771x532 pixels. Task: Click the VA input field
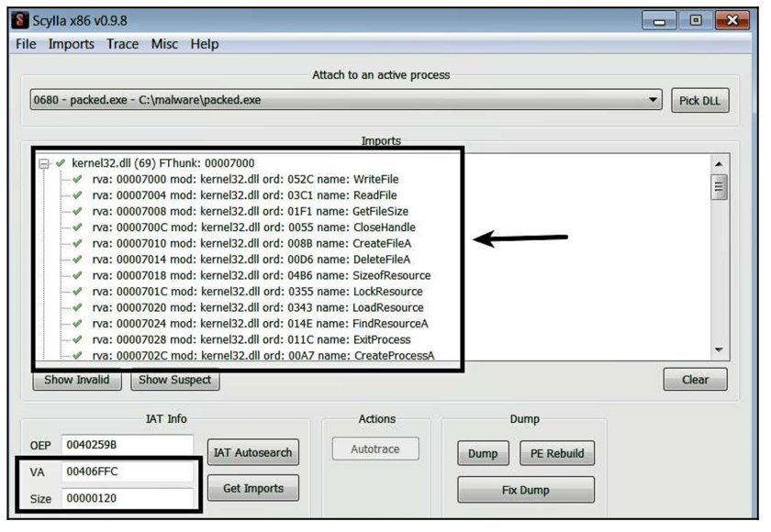(x=127, y=471)
